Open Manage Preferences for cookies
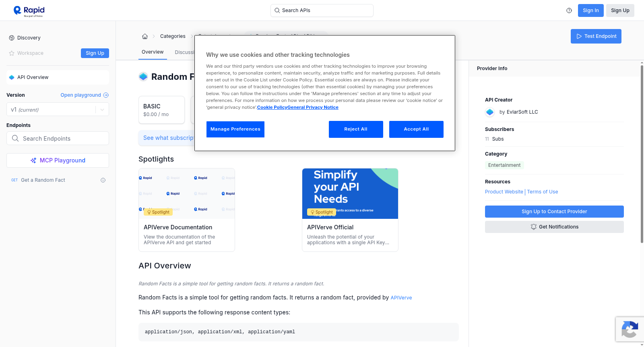The height and width of the screenshot is (347, 644). point(235,129)
